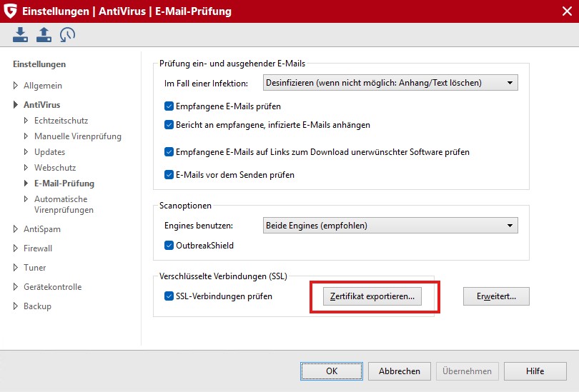Open the Engines benutzen dropdown
Screen dimensions: 579x392
click(x=390, y=226)
